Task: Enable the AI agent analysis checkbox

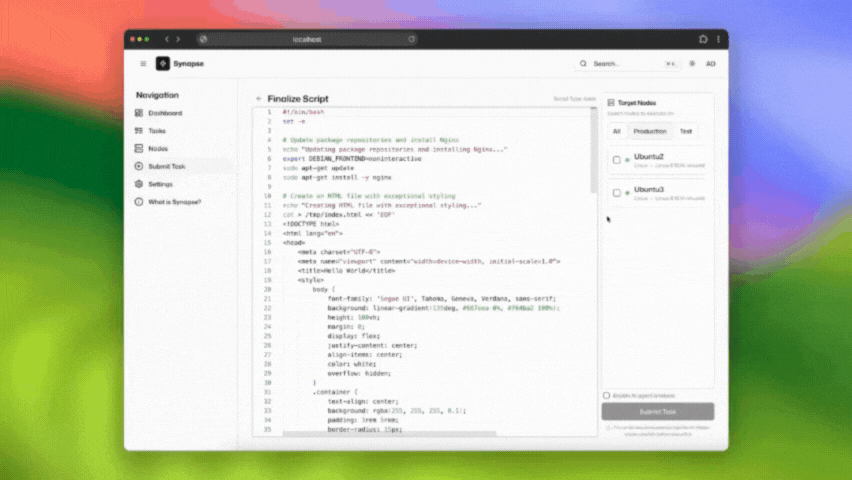Action: pos(607,395)
